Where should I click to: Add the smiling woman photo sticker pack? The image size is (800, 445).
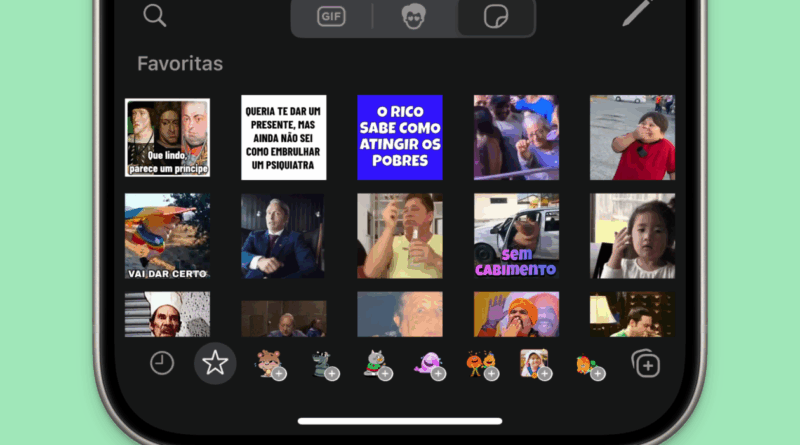[x=536, y=365]
